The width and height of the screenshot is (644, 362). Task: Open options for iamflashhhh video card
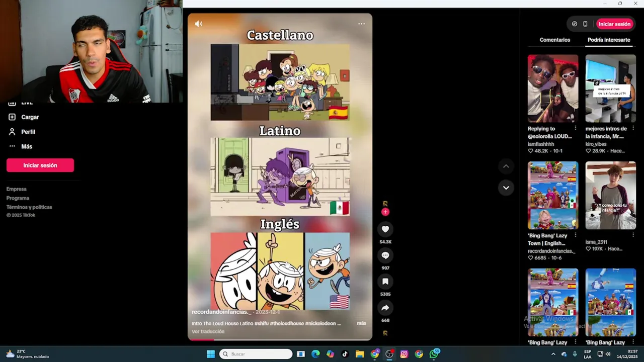pyautogui.click(x=576, y=128)
